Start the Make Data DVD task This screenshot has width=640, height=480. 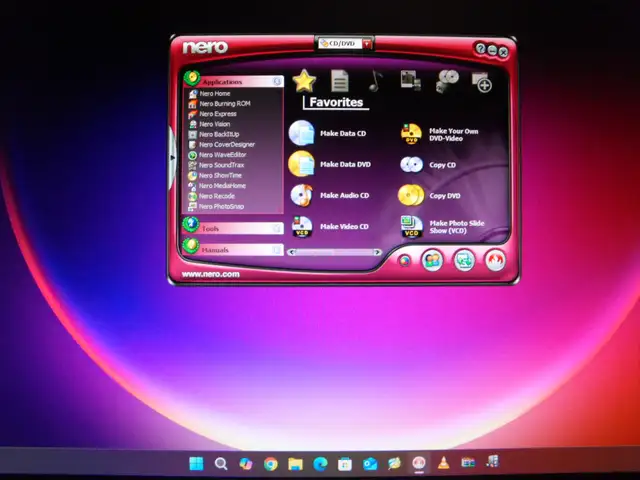click(330, 164)
